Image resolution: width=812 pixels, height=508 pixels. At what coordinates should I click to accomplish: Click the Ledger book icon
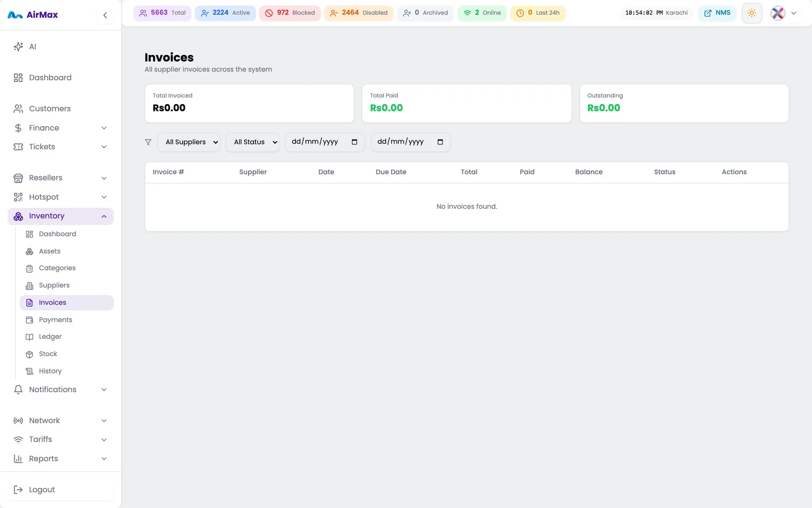(29, 337)
